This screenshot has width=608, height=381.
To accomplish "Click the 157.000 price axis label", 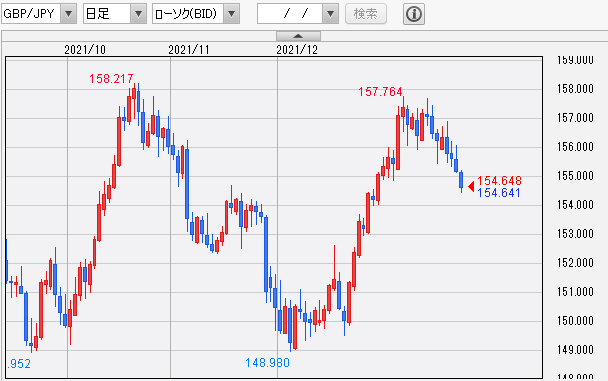I will (x=575, y=118).
